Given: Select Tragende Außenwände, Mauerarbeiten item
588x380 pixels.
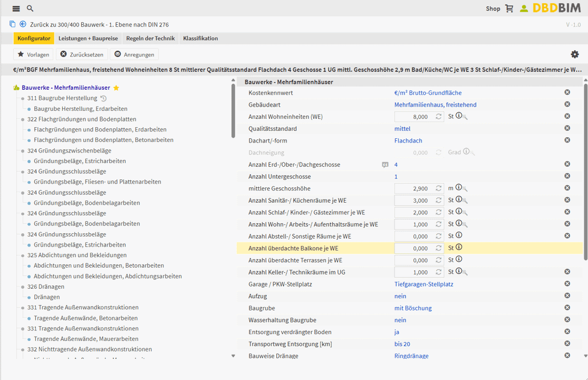Looking at the screenshot, I should click(x=86, y=339).
